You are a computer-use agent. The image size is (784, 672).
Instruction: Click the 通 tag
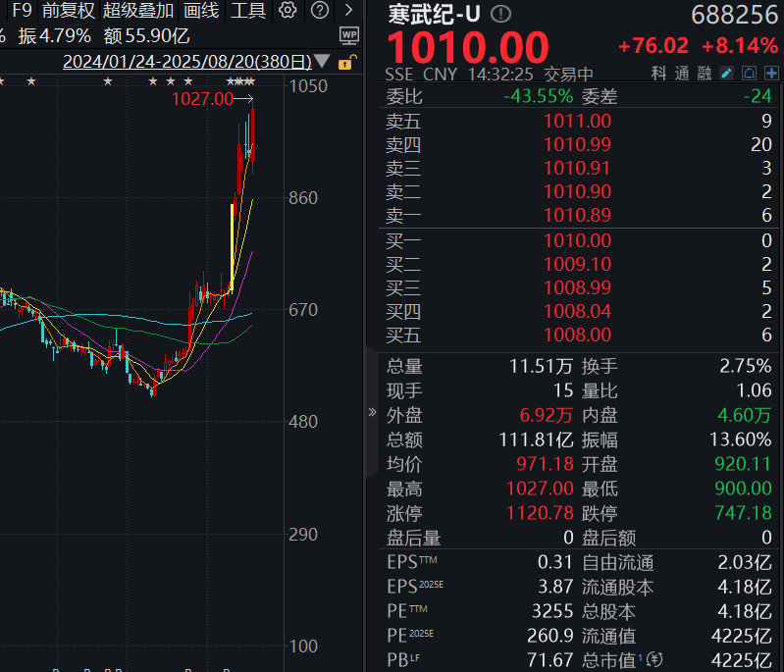click(x=682, y=74)
